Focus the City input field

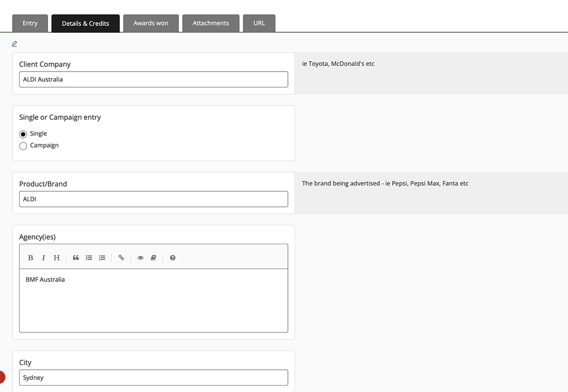(154, 377)
